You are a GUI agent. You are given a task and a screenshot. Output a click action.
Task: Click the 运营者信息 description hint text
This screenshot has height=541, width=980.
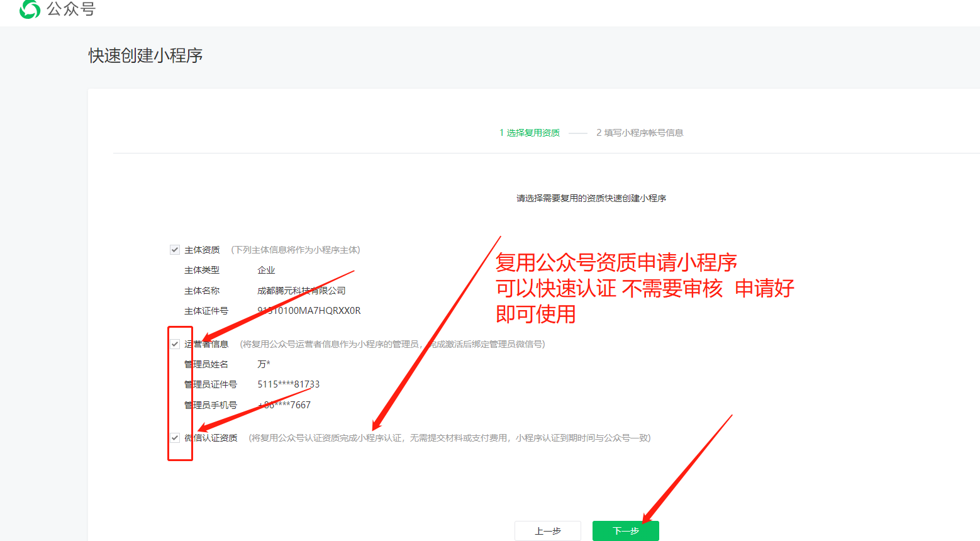(393, 344)
